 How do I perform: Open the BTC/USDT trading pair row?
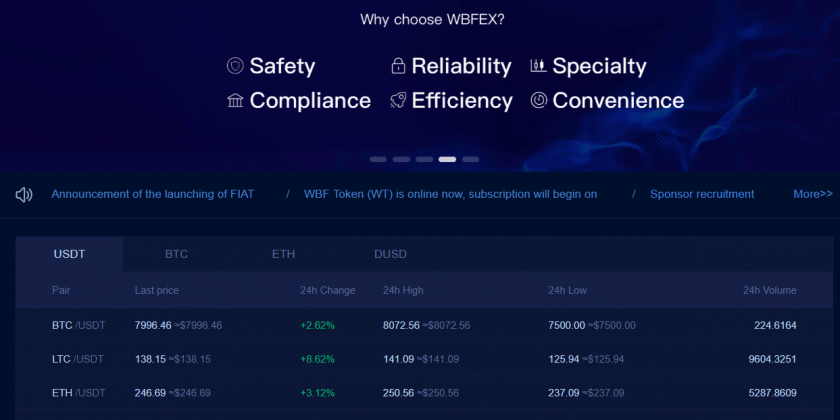78,325
